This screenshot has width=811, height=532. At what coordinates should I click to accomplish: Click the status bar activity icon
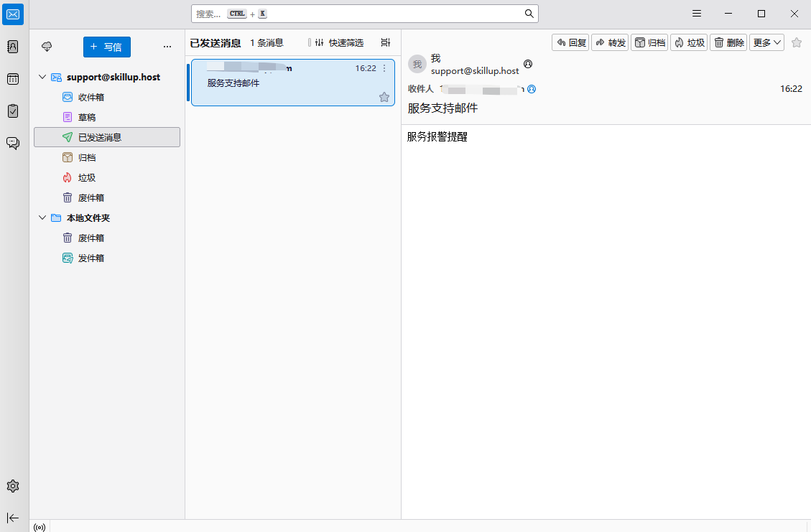point(40,527)
